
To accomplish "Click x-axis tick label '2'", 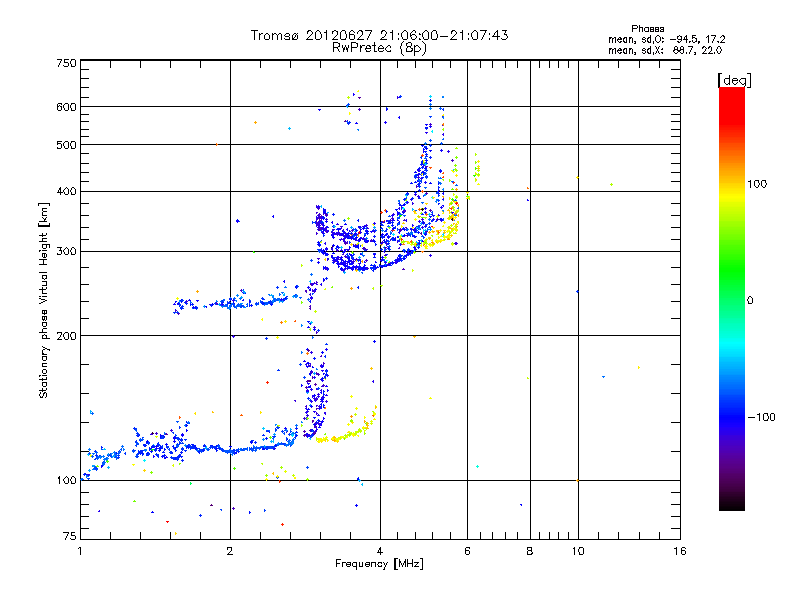I will (x=230, y=551).
